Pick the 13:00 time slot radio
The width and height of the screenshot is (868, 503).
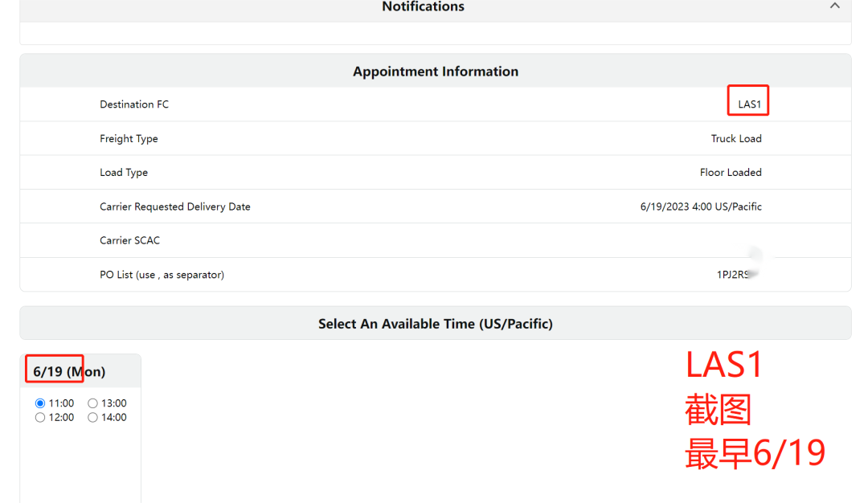(x=93, y=403)
